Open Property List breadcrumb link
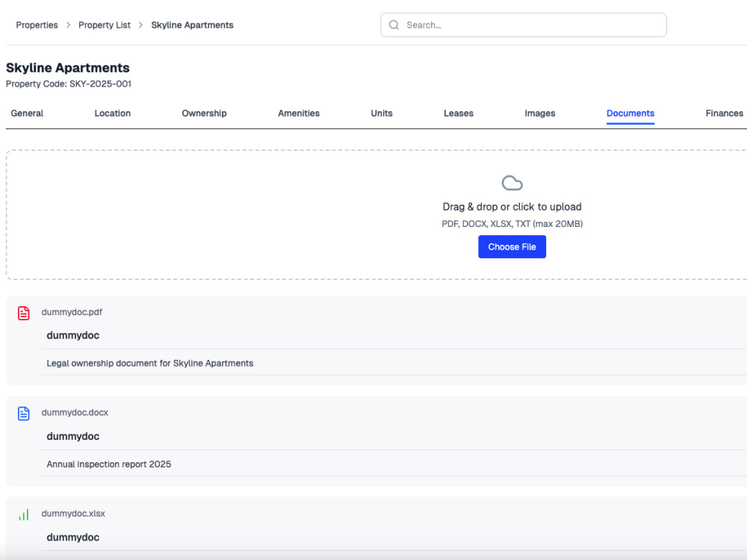This screenshot has height=560, width=747. pyautogui.click(x=105, y=25)
